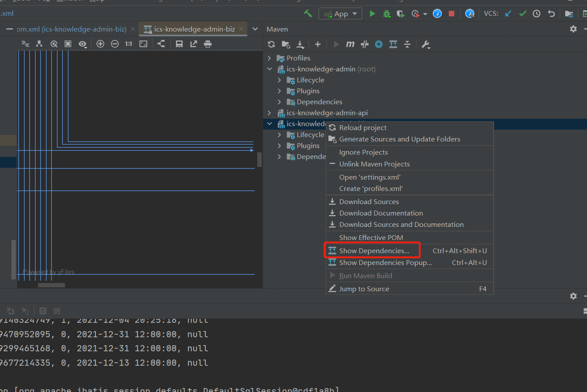Image resolution: width=587 pixels, height=392 pixels.
Task: Toggle Maven offline mode
Action: click(x=378, y=44)
